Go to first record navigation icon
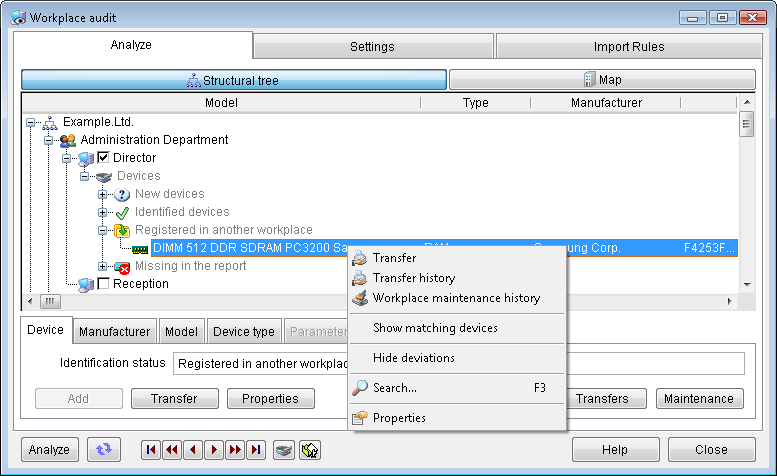This screenshot has height=476, width=777. (x=151, y=450)
